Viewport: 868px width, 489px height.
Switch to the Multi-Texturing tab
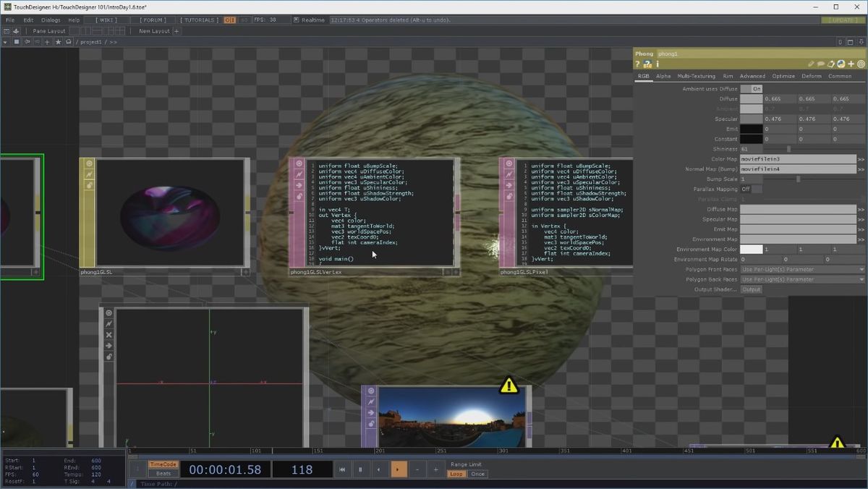696,76
